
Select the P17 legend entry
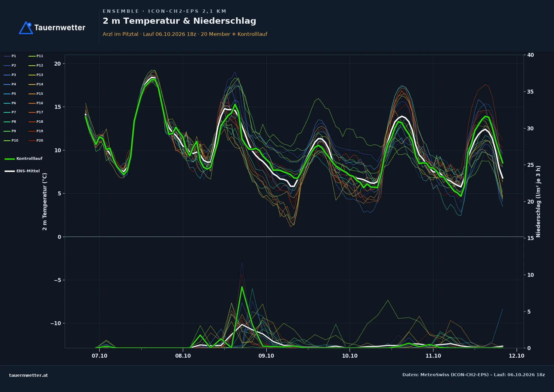pyautogui.click(x=36, y=112)
